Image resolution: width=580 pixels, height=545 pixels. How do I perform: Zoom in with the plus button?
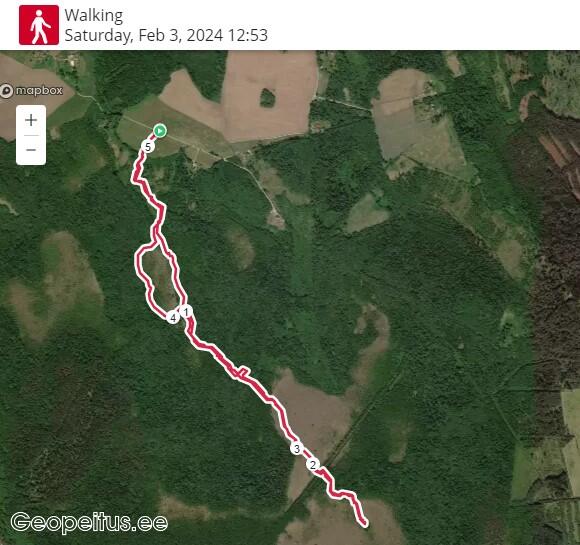point(31,120)
